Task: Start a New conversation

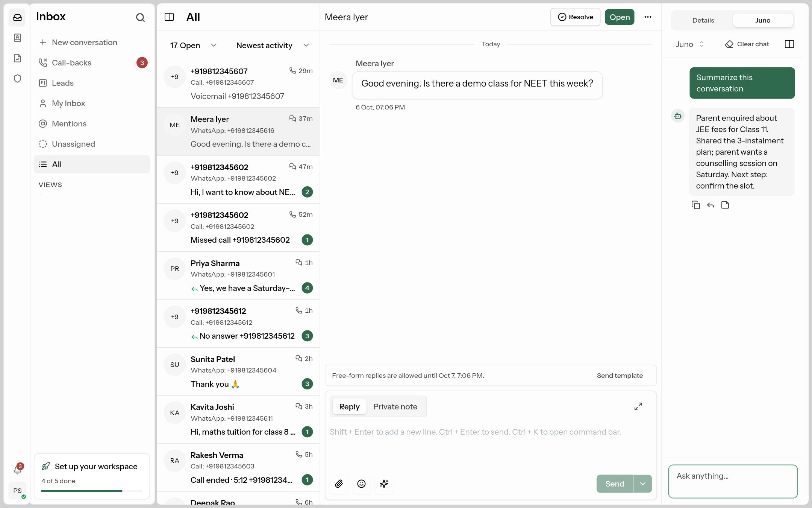Action: point(92,43)
